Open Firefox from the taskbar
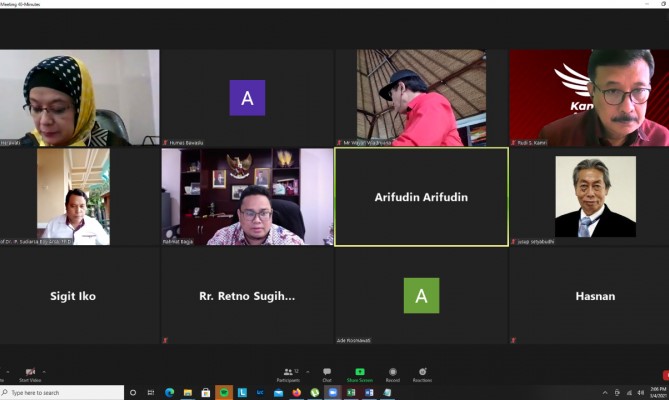The width and height of the screenshot is (669, 400). 297,393
